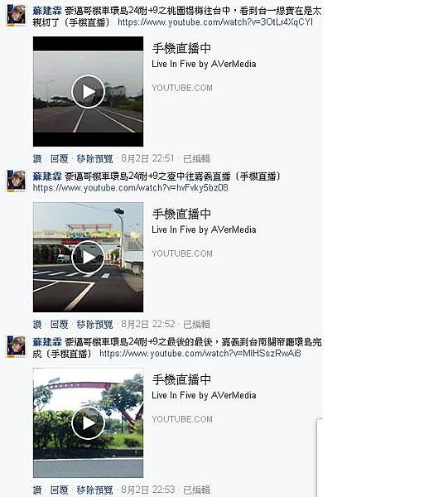Click 移除預覽 under the 22:51 comment
448x497 pixels.
tap(94, 158)
